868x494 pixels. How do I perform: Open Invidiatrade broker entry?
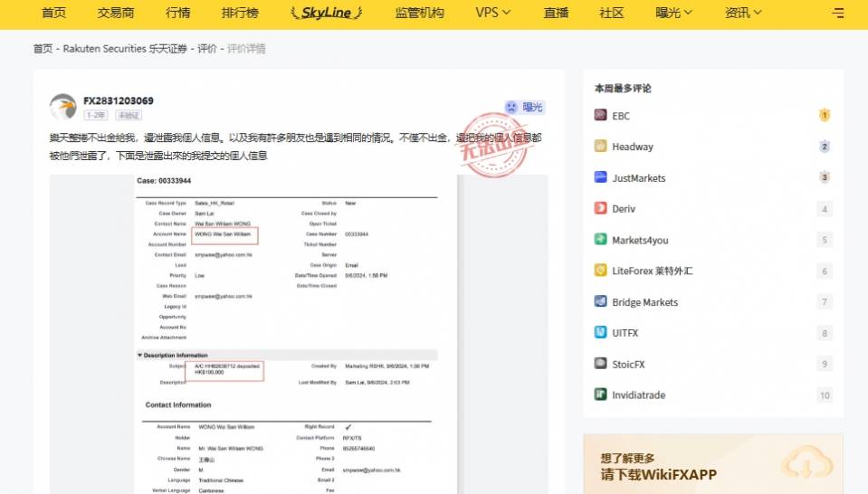point(639,395)
